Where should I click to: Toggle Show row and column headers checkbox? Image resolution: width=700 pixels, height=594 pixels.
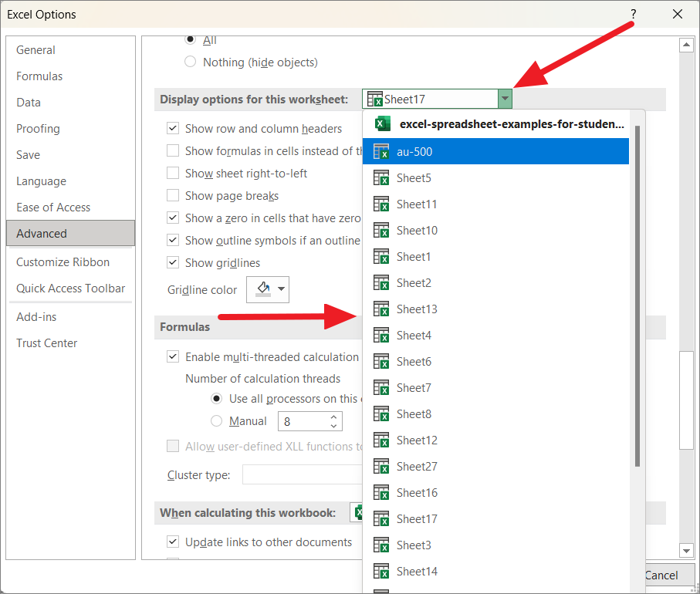tap(173, 129)
